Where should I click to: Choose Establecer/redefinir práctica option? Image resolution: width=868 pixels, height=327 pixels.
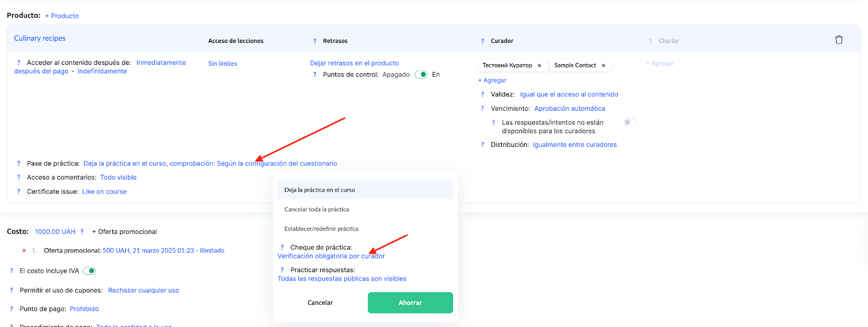(x=321, y=229)
